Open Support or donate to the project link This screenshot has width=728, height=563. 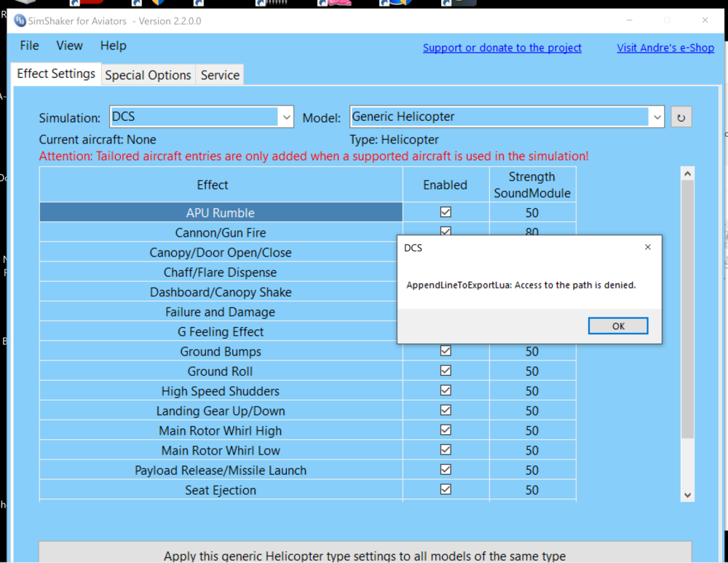coord(502,48)
